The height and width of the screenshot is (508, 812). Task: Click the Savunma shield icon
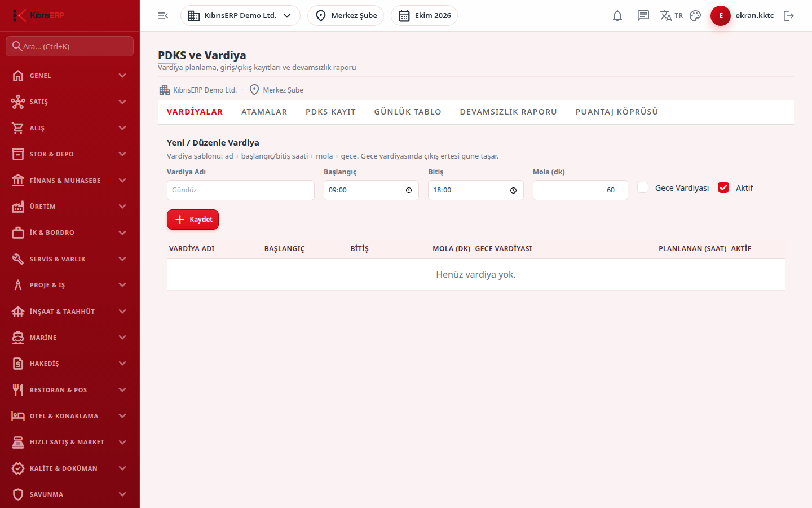18,494
